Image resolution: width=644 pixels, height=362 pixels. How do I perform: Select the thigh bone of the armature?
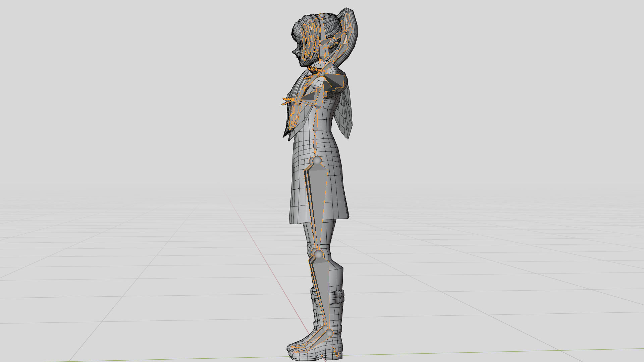[318, 204]
